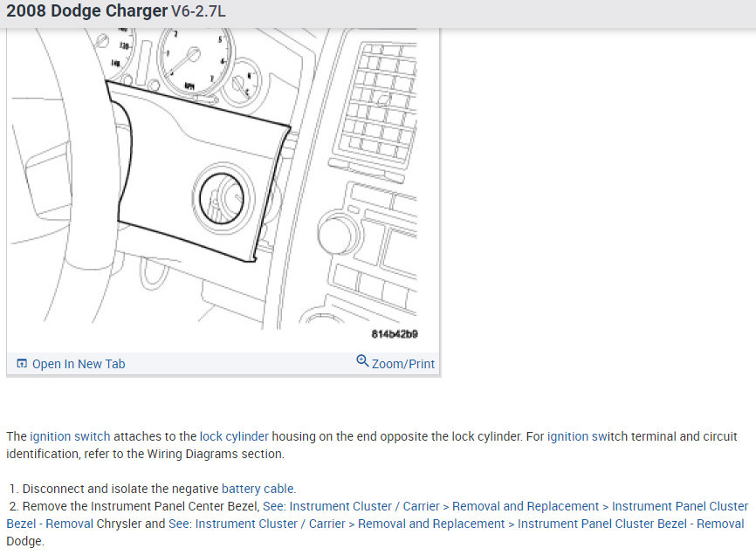
Task: Click the 'V6-2.7L' engine label
Action: coord(198,11)
